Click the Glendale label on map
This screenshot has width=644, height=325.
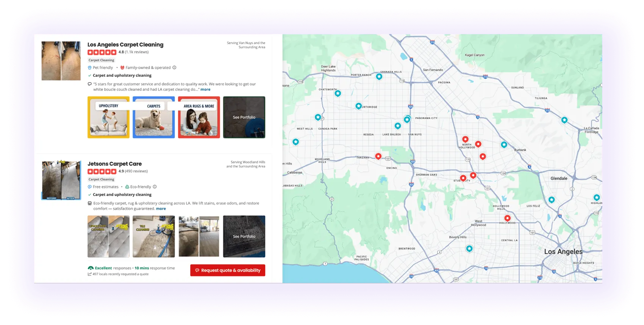(x=559, y=179)
